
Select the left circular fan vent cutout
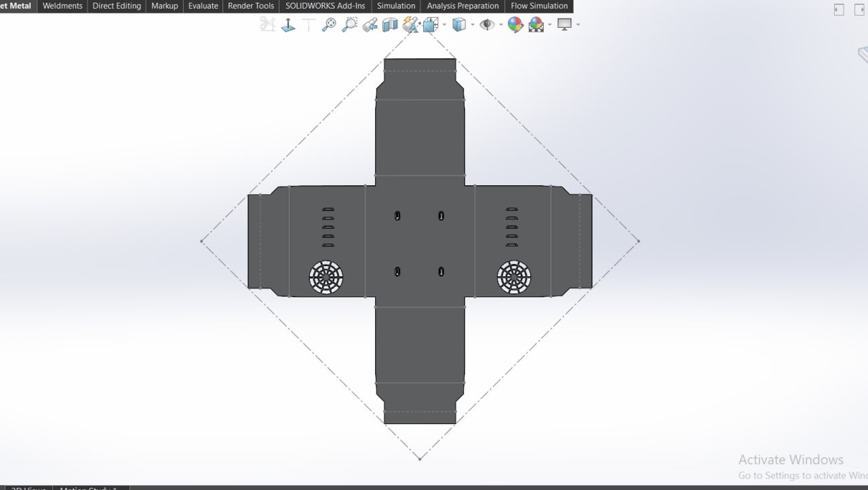click(326, 277)
